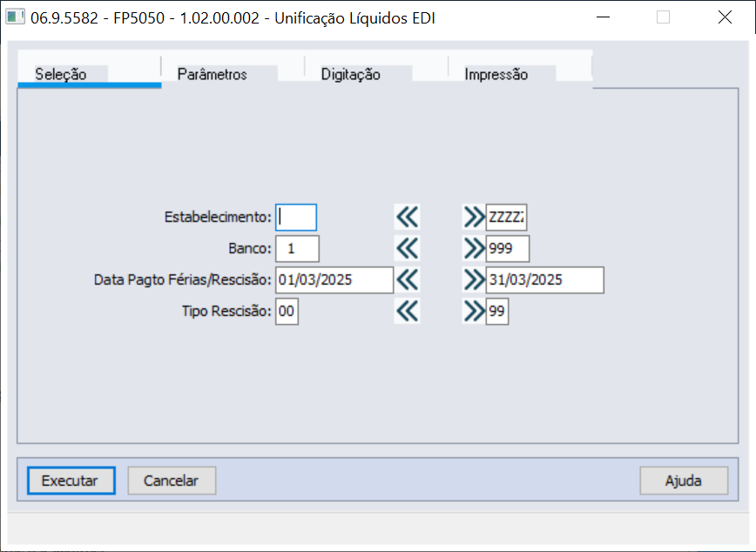Click the application icon in title bar
The height and width of the screenshot is (552, 756).
15,17
